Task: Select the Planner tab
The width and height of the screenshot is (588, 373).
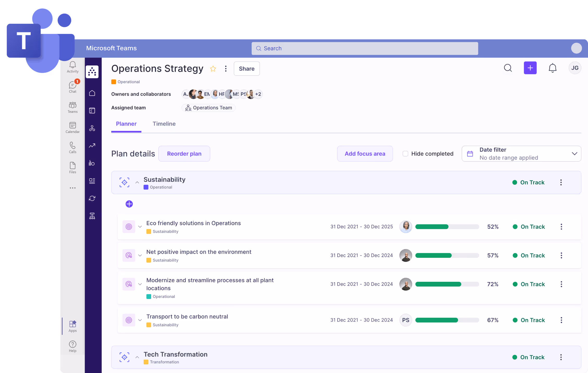Action: tap(126, 124)
